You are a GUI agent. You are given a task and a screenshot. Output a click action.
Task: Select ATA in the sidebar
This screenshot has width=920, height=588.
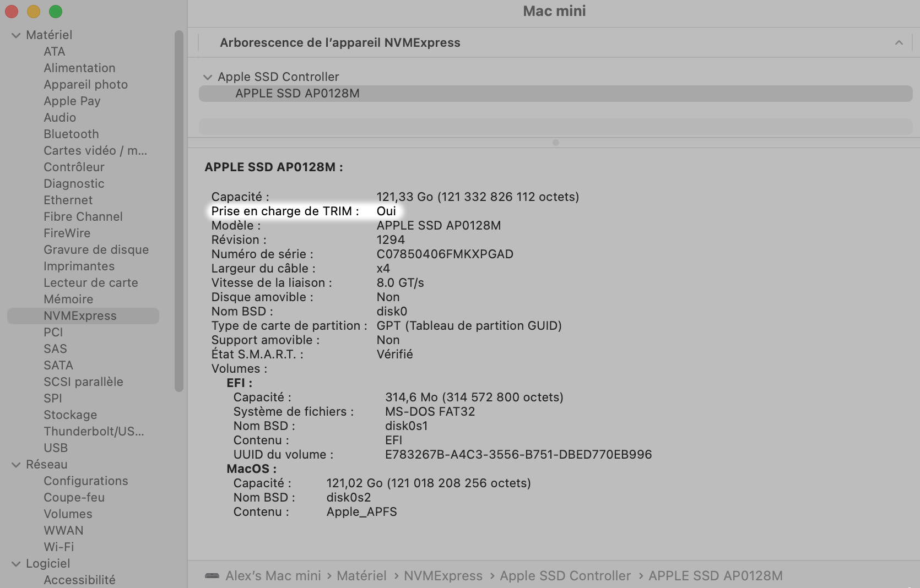(x=55, y=51)
